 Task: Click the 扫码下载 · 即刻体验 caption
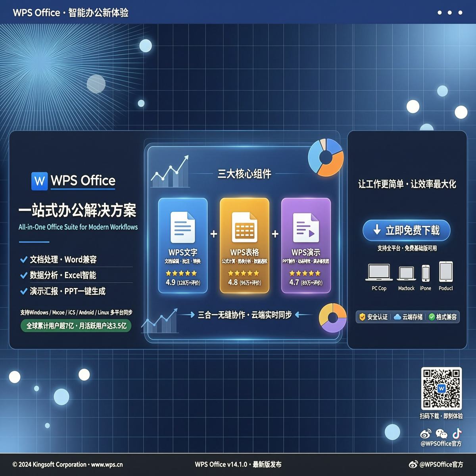pyautogui.click(x=441, y=416)
